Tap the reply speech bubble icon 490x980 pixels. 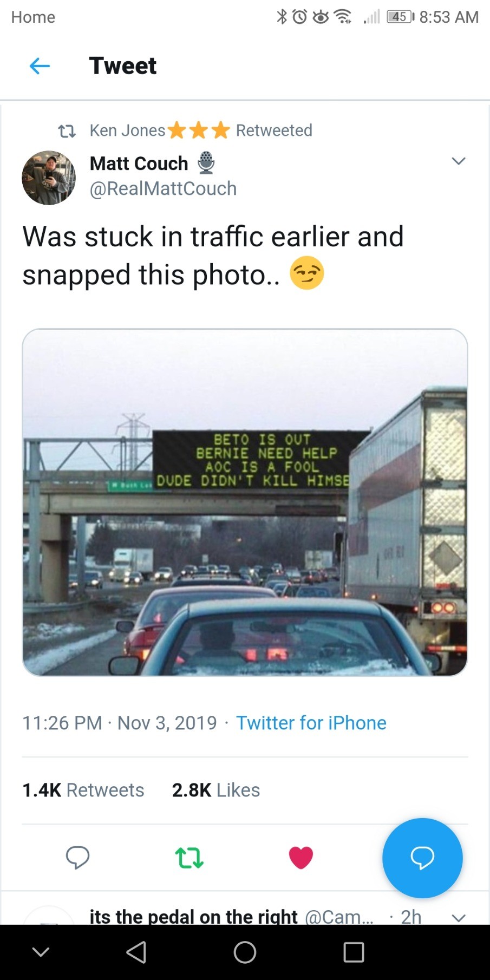(77, 857)
